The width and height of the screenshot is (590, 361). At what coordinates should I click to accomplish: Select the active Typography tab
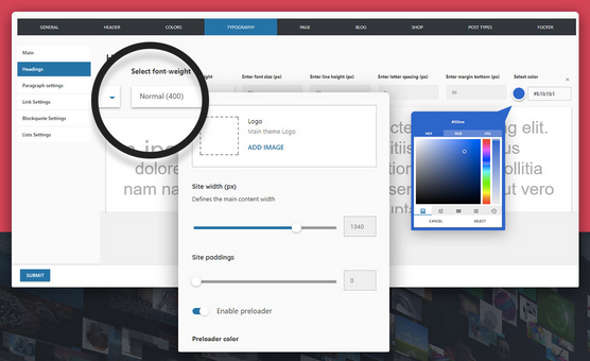(x=241, y=27)
